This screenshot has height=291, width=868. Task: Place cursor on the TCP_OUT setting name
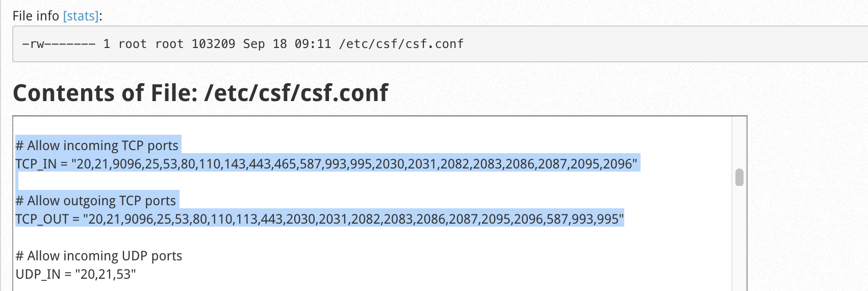(42, 219)
